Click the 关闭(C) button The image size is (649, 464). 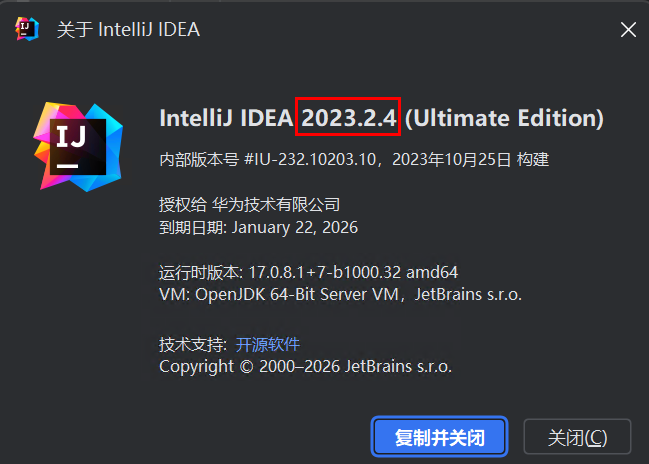[x=577, y=437]
